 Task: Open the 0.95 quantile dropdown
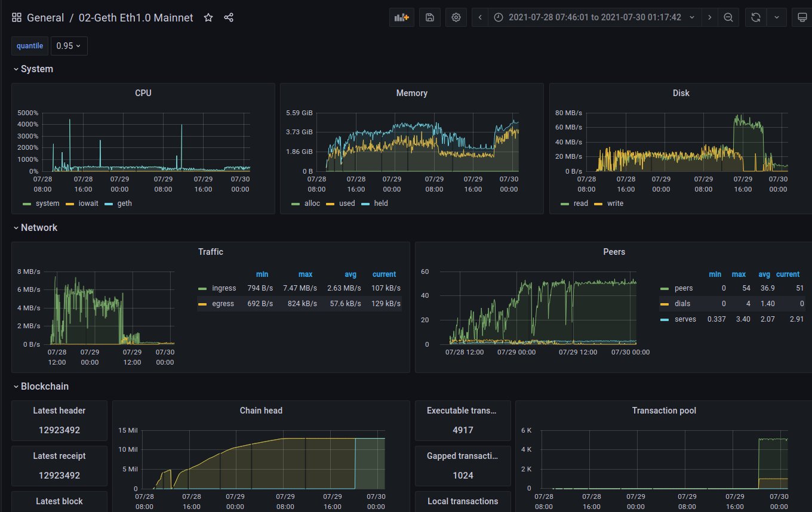coord(69,45)
